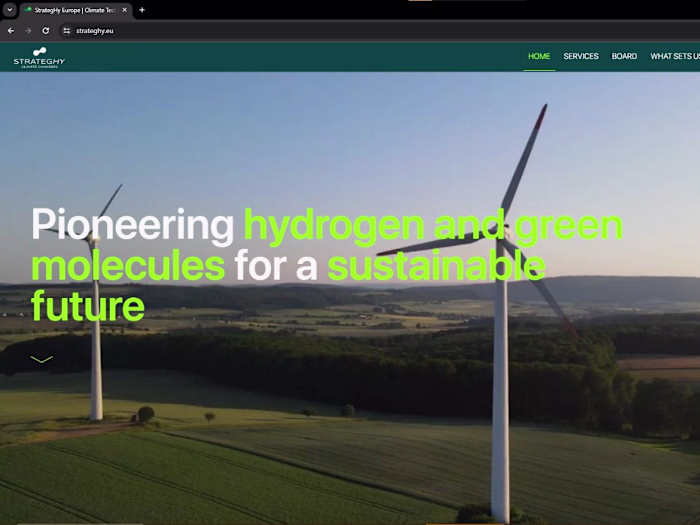Open the browser tab search dropdown arrow
Viewport: 700px width, 525px height.
[9, 10]
